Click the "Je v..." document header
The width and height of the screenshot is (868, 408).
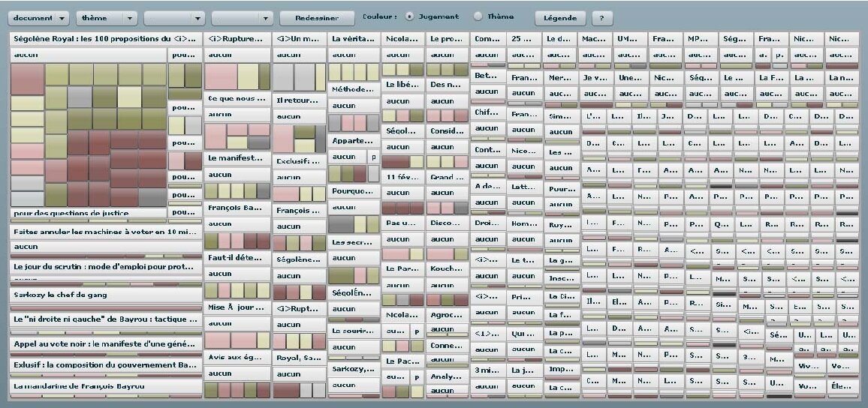point(597,79)
